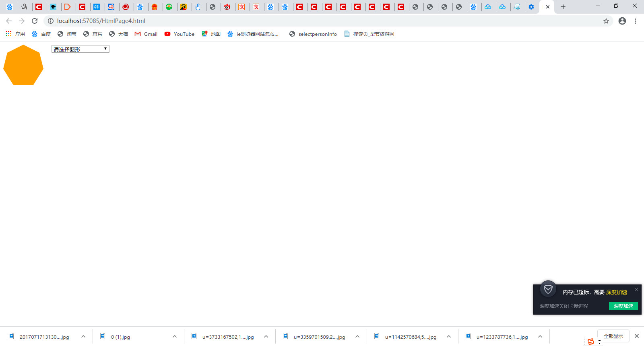
Task: Open downloaded file u=3733167502,1...jpg
Action: [223, 337]
